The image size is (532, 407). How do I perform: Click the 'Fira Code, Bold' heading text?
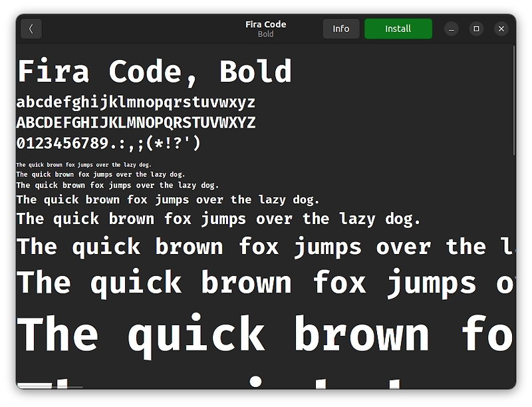(x=155, y=71)
